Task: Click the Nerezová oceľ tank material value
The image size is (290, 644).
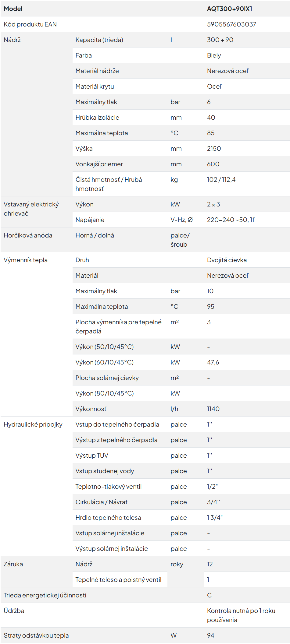Action: (228, 71)
